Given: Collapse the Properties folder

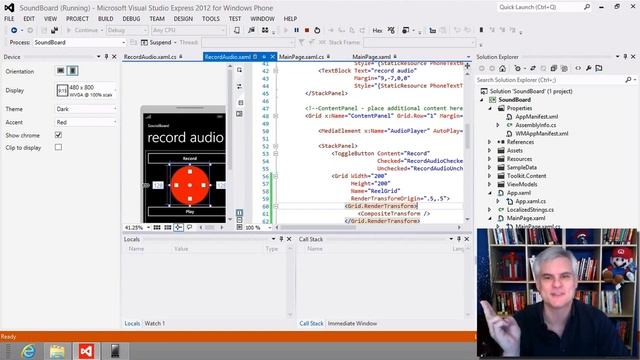Looking at the screenshot, I should point(490,108).
